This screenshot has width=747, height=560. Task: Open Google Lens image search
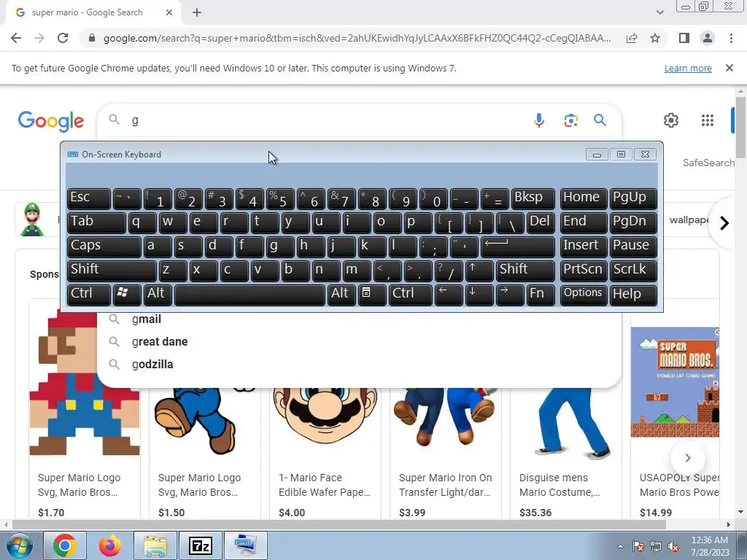(x=570, y=120)
